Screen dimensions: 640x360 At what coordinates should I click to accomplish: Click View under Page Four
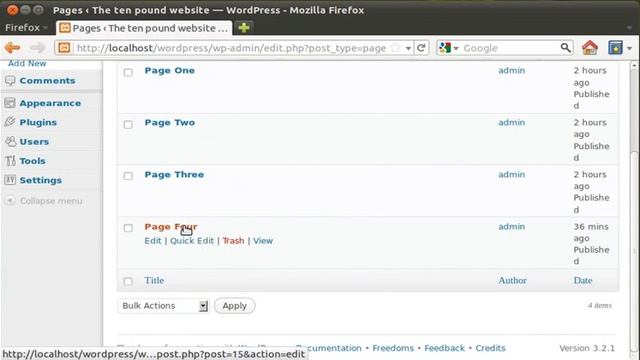point(263,240)
